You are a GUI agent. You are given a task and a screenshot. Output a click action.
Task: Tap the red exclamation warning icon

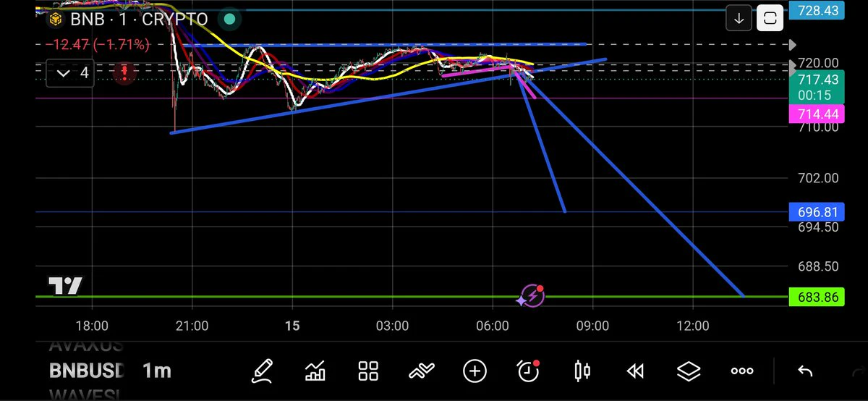tap(124, 72)
